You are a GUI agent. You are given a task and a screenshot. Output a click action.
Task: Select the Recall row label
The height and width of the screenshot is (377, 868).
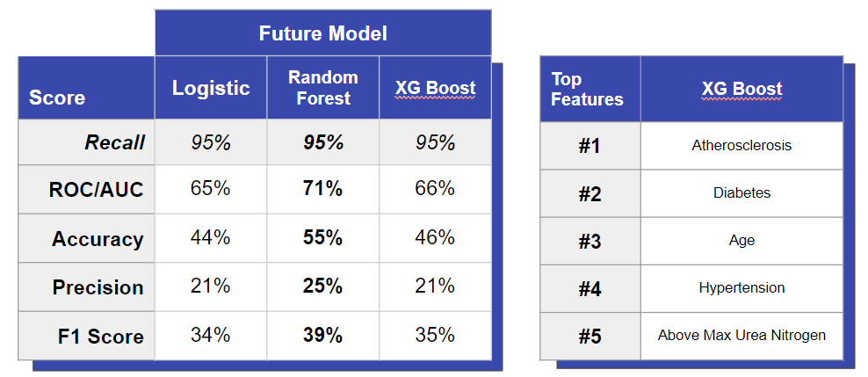(x=114, y=142)
